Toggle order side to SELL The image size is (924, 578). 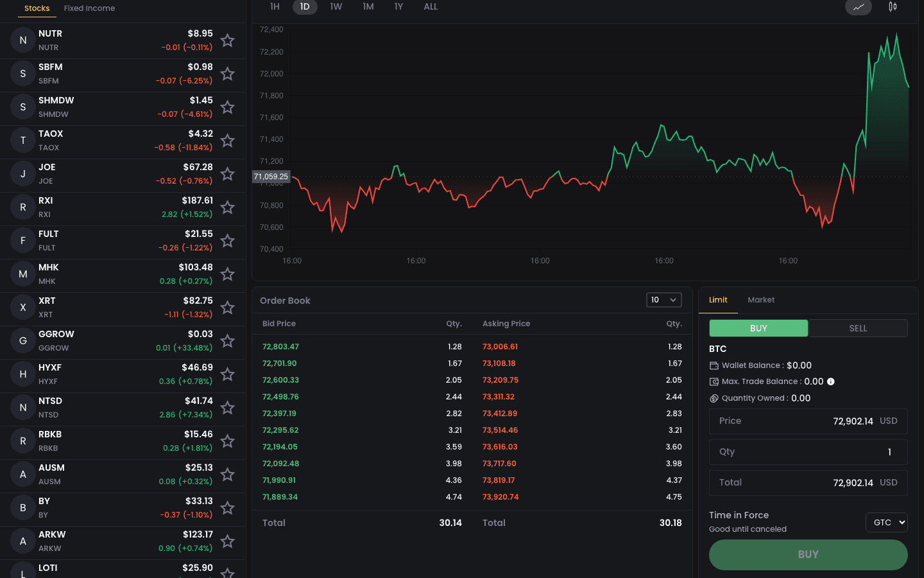coord(858,328)
